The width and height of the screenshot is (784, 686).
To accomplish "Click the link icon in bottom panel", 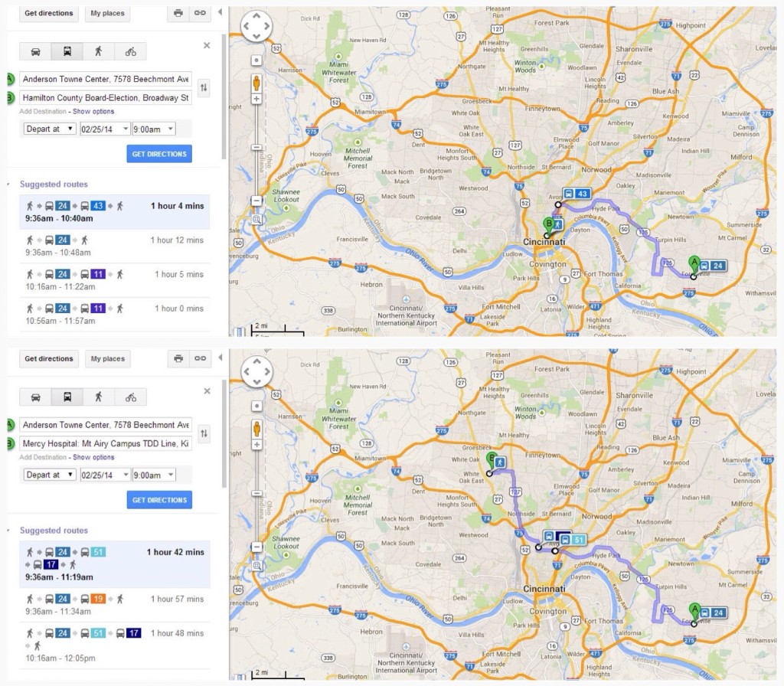I will point(200,358).
